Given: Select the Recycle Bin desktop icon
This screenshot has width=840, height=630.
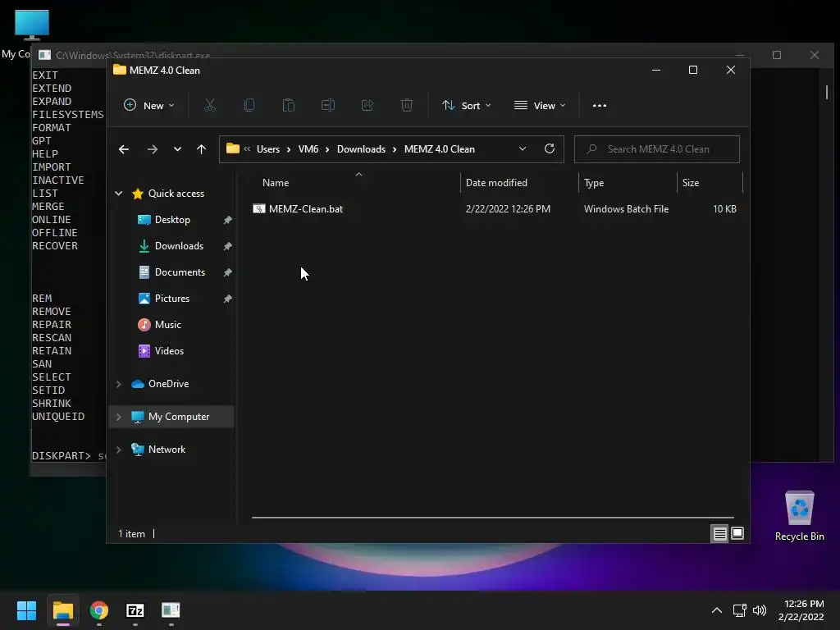Looking at the screenshot, I should tap(799, 516).
